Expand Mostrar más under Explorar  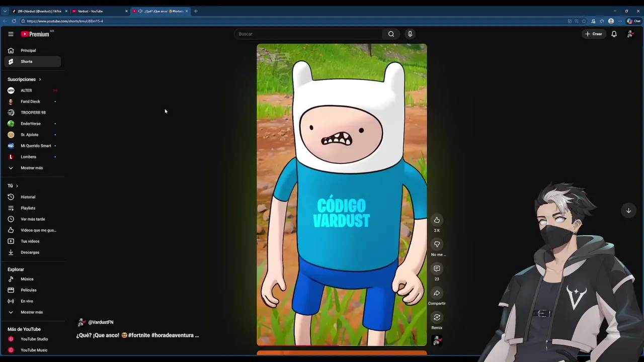click(x=32, y=312)
